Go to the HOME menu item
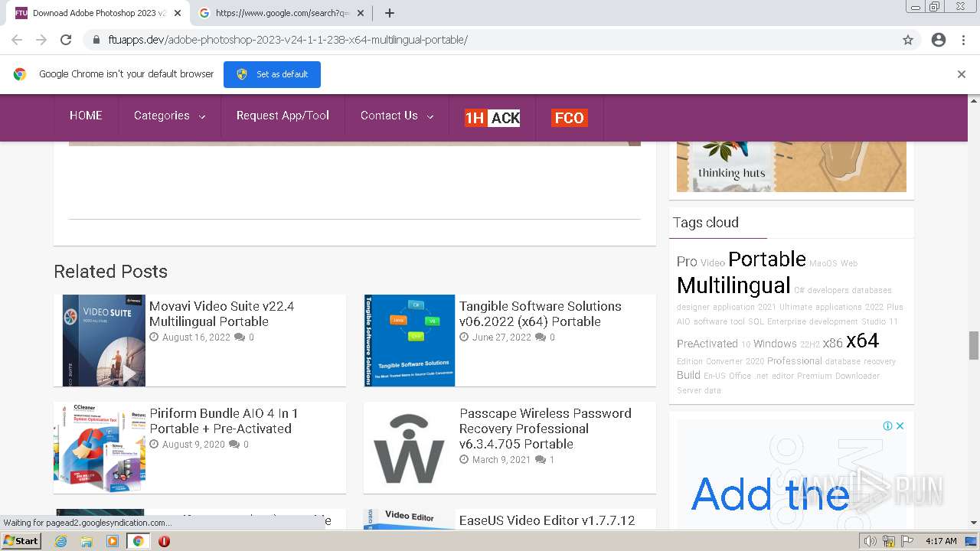This screenshot has height=551, width=980. 86,116
